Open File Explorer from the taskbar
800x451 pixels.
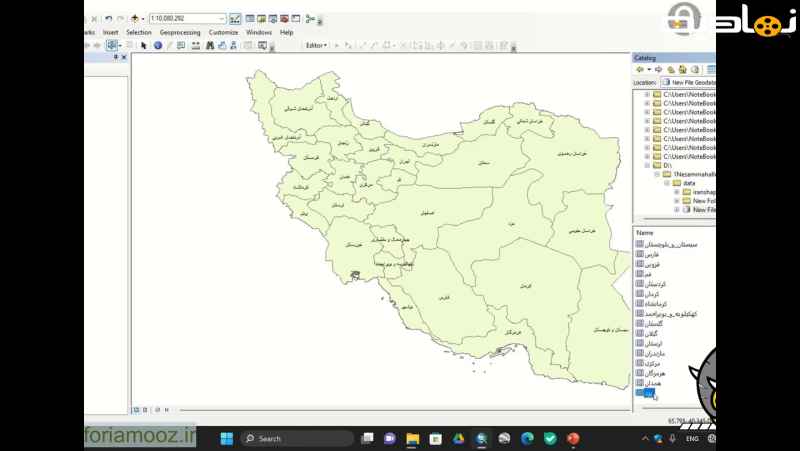pos(412,439)
